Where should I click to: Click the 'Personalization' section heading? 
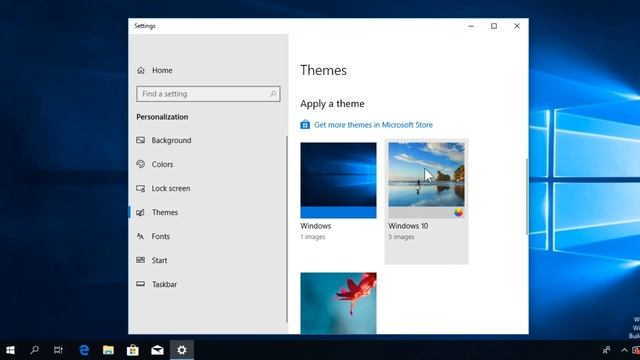(x=162, y=117)
